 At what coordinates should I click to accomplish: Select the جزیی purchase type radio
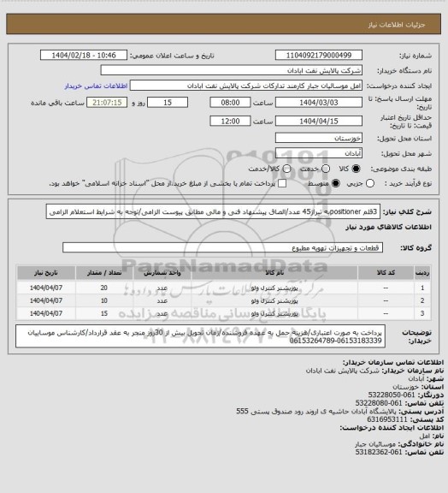tap(370, 183)
